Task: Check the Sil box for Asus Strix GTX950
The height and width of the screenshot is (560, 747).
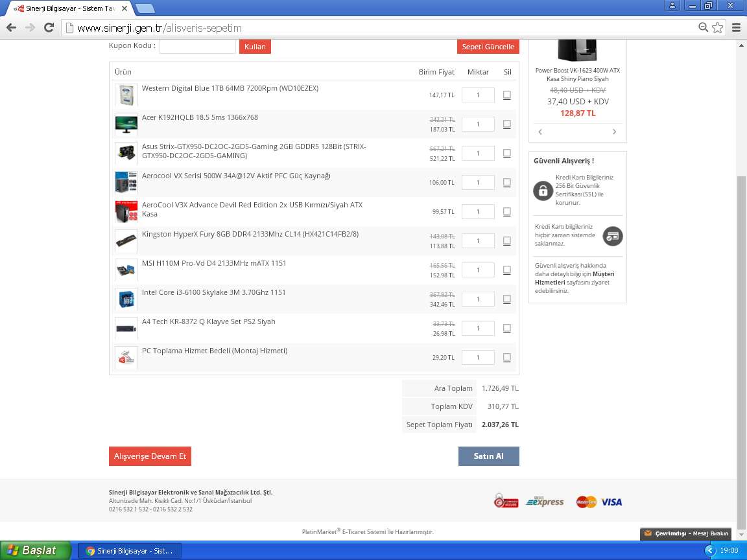Action: coord(507,153)
